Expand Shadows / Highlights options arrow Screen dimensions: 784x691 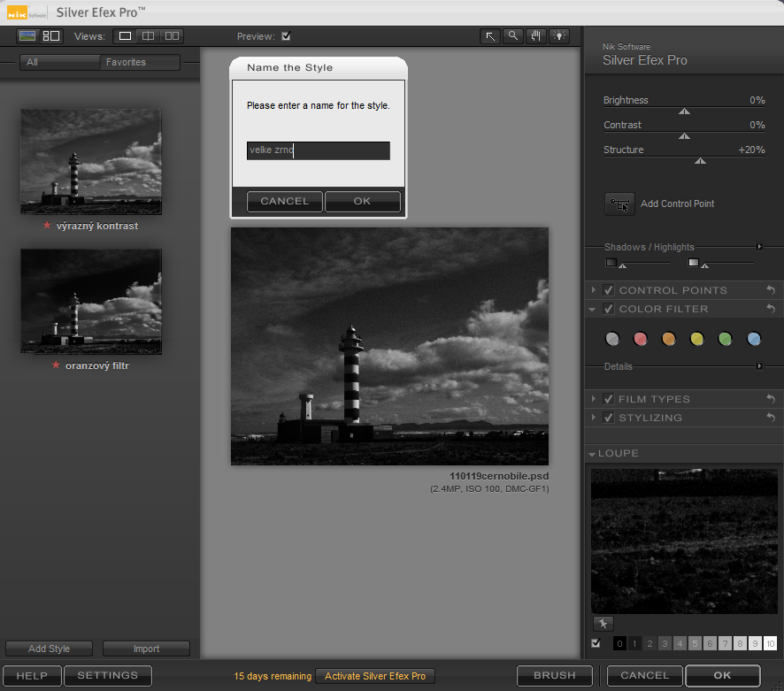[759, 247]
